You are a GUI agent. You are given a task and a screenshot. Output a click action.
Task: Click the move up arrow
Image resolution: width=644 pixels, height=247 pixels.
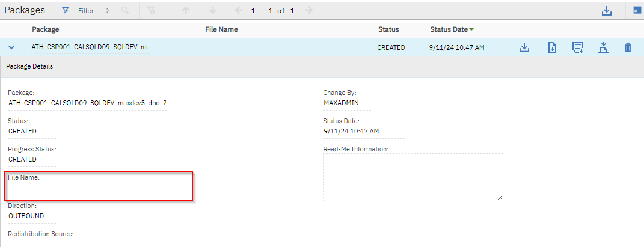(186, 10)
